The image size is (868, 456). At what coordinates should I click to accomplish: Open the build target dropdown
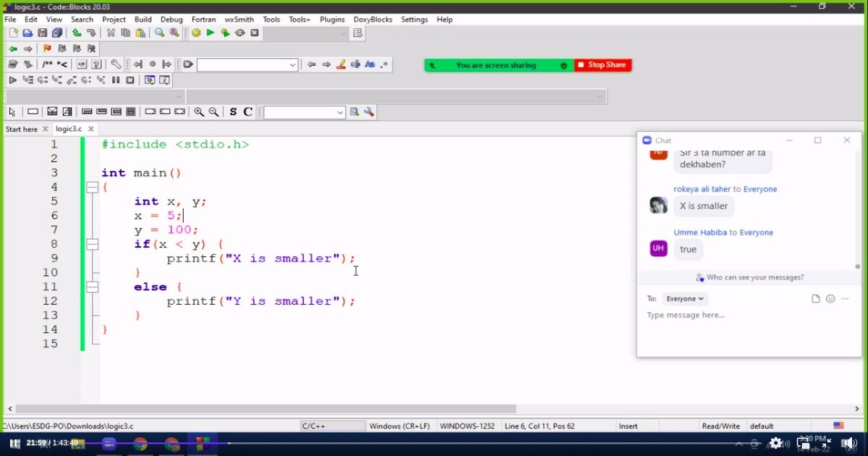pos(307,33)
